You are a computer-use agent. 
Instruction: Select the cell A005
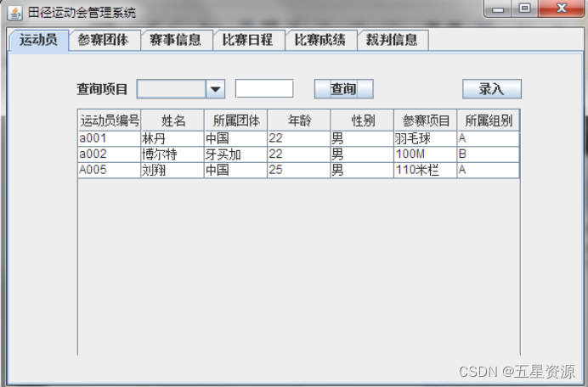click(110, 170)
